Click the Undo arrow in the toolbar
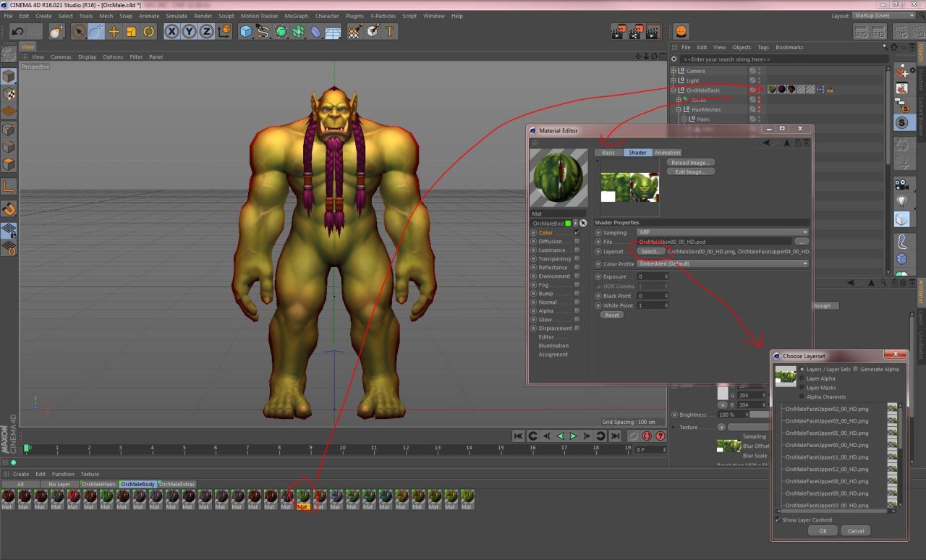Viewport: 926px width, 560px height. click(17, 31)
